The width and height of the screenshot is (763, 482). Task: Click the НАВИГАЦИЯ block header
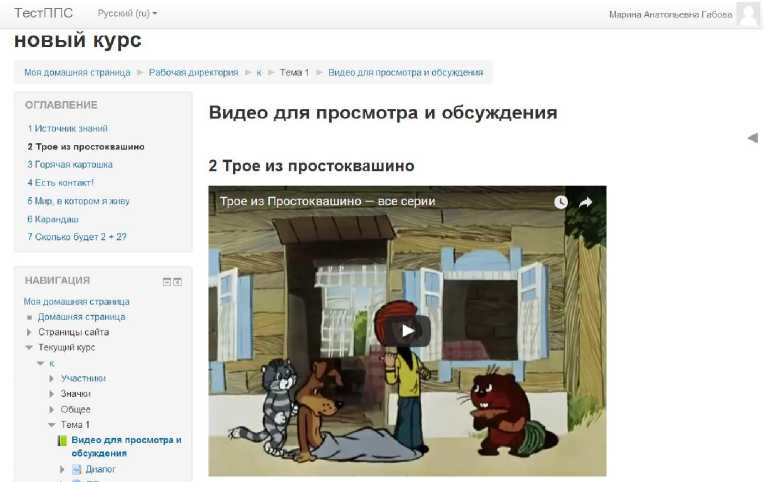point(57,281)
